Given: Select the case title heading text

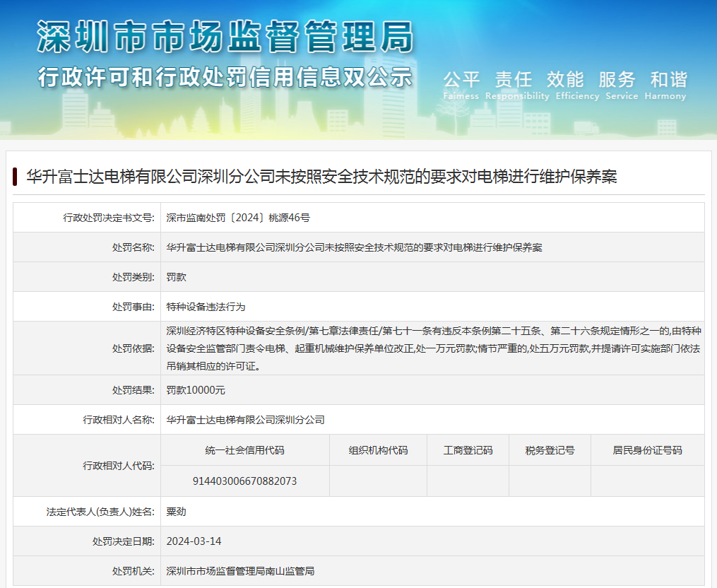Looking at the screenshot, I should (x=321, y=177).
